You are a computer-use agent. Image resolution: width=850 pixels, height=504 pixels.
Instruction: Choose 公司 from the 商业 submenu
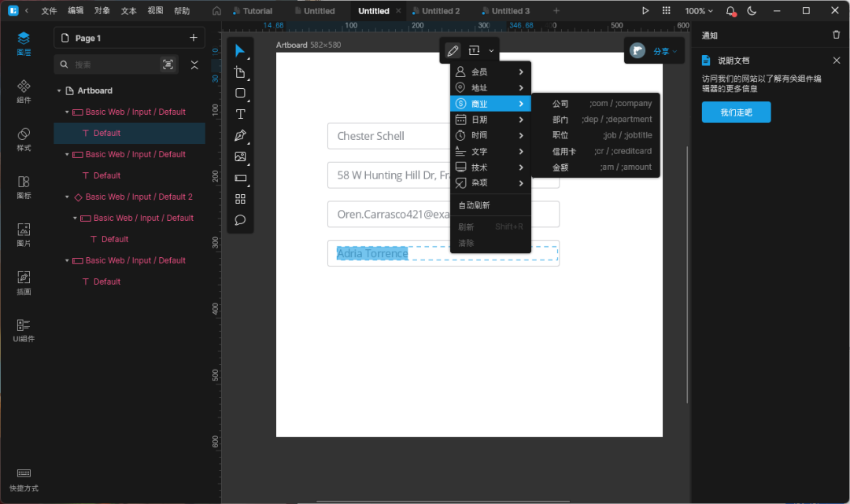[x=560, y=104]
